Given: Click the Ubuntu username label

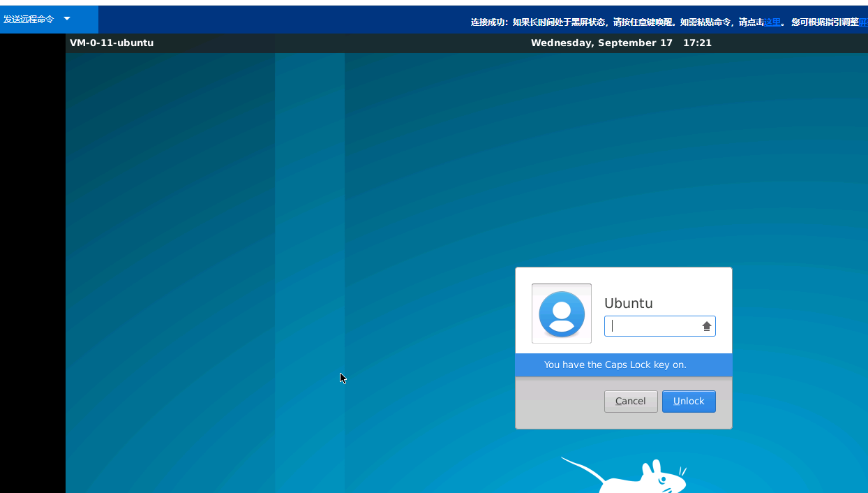Looking at the screenshot, I should [x=629, y=303].
